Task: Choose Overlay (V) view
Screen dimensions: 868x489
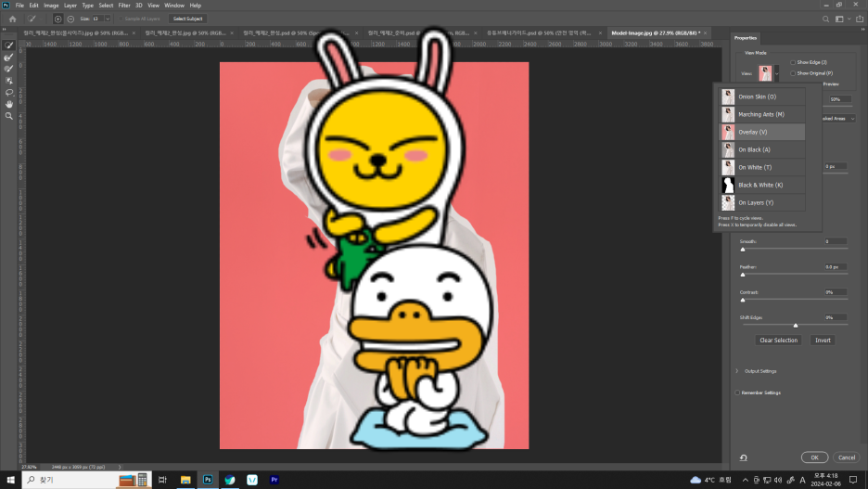Action: pyautogui.click(x=761, y=132)
